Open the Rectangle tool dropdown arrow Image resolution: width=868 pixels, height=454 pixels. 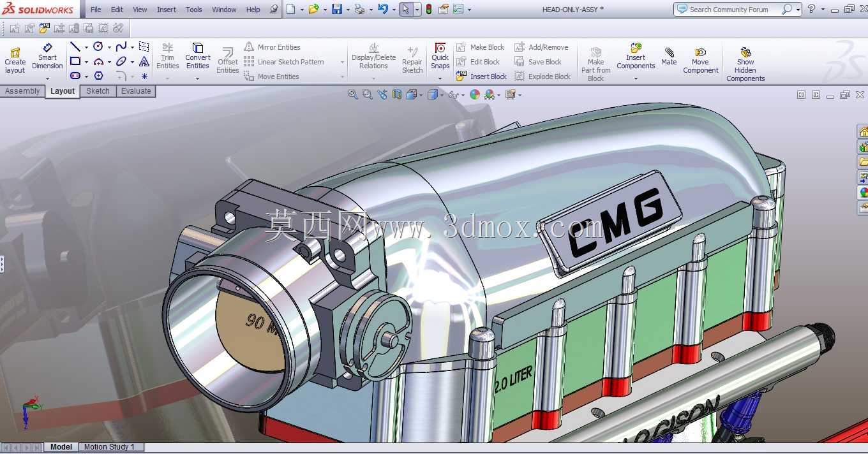tap(86, 62)
